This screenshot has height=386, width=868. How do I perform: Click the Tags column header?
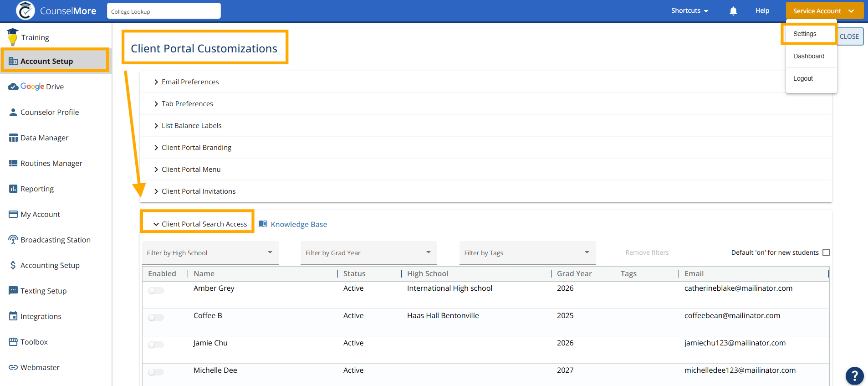click(628, 273)
